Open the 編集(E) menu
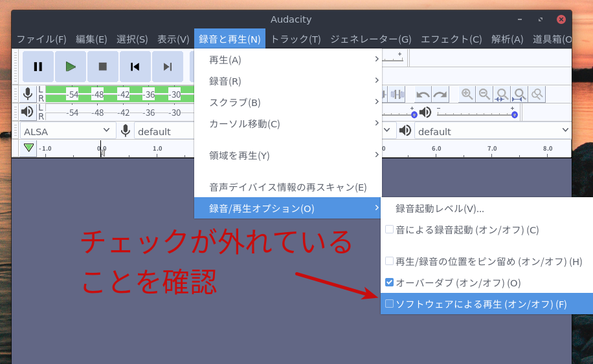 [91, 39]
